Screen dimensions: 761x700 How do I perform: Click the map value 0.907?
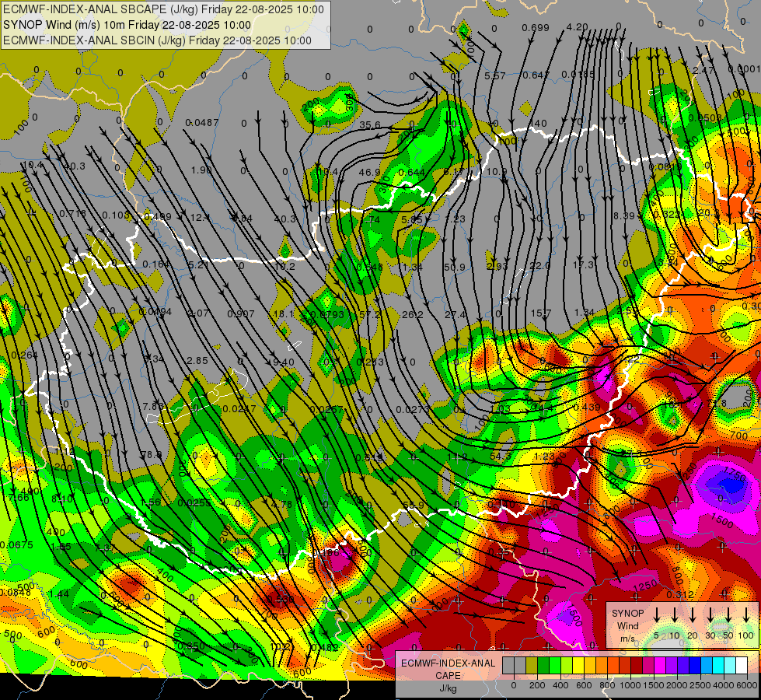pos(241,313)
